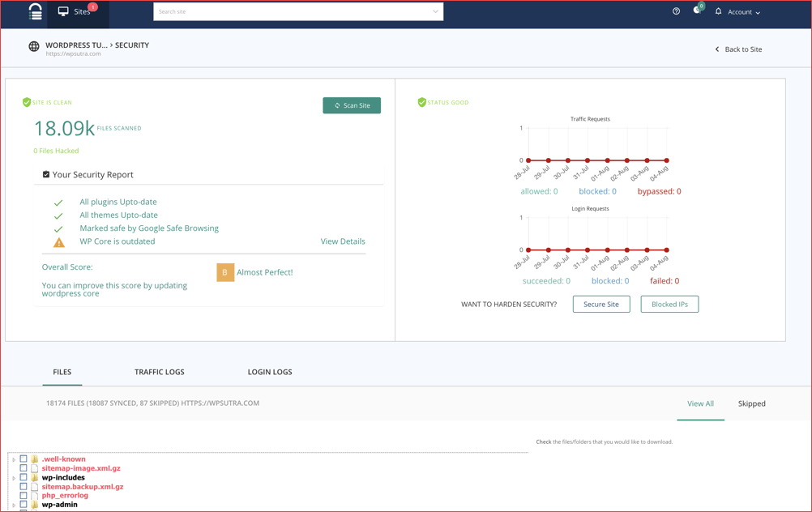
Task: Open View Details for WP Core
Action: (x=343, y=241)
